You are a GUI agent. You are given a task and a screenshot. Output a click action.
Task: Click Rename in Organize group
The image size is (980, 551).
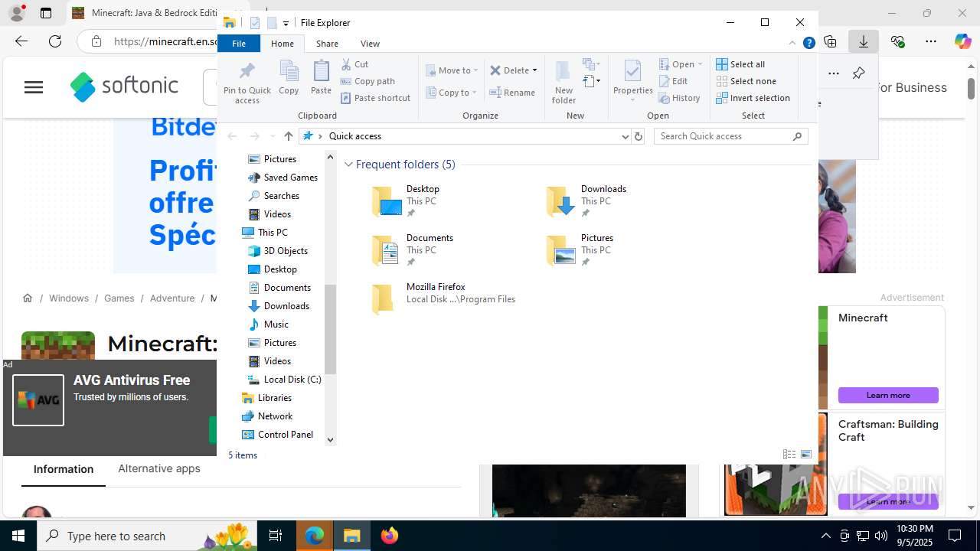point(512,93)
